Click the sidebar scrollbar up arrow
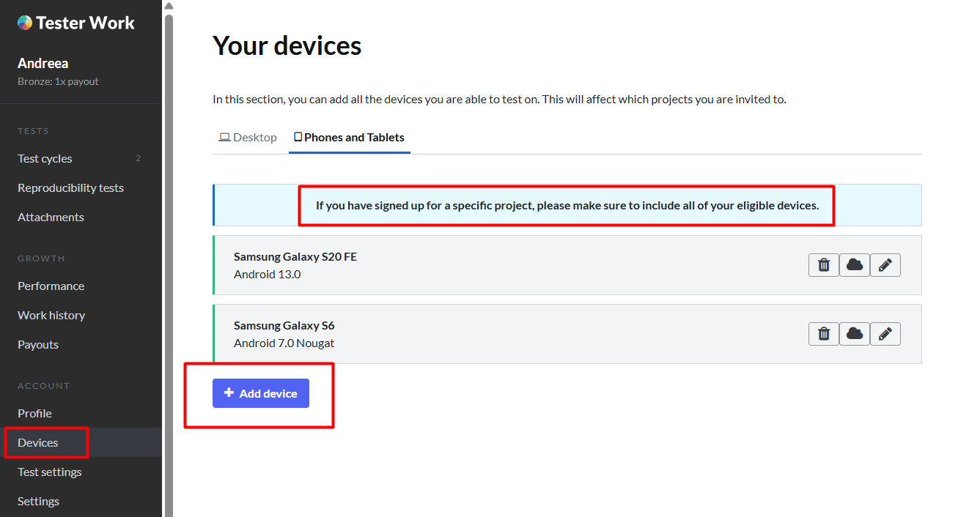Image resolution: width=980 pixels, height=517 pixels. (169, 6)
